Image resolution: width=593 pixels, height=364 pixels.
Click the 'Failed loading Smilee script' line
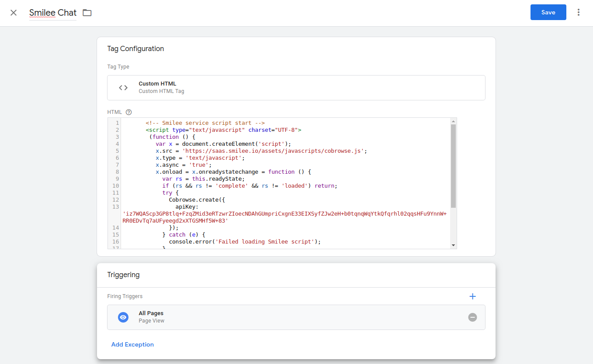coord(245,242)
